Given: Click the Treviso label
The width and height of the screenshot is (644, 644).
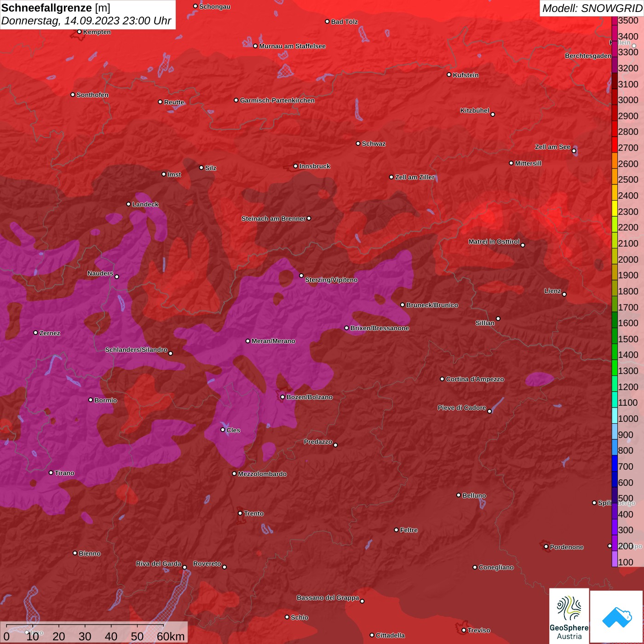Looking at the screenshot, I should click(x=479, y=630).
